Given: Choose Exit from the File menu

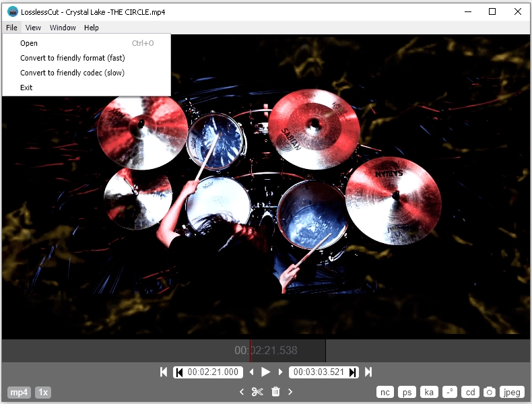Looking at the screenshot, I should pyautogui.click(x=86, y=88).
